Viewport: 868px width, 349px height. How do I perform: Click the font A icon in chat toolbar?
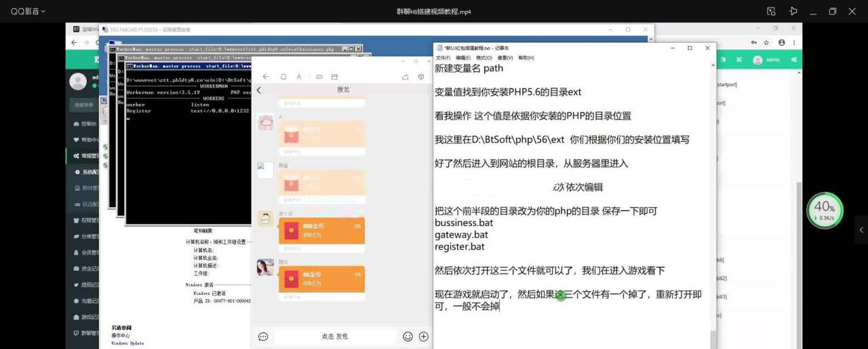click(x=299, y=77)
